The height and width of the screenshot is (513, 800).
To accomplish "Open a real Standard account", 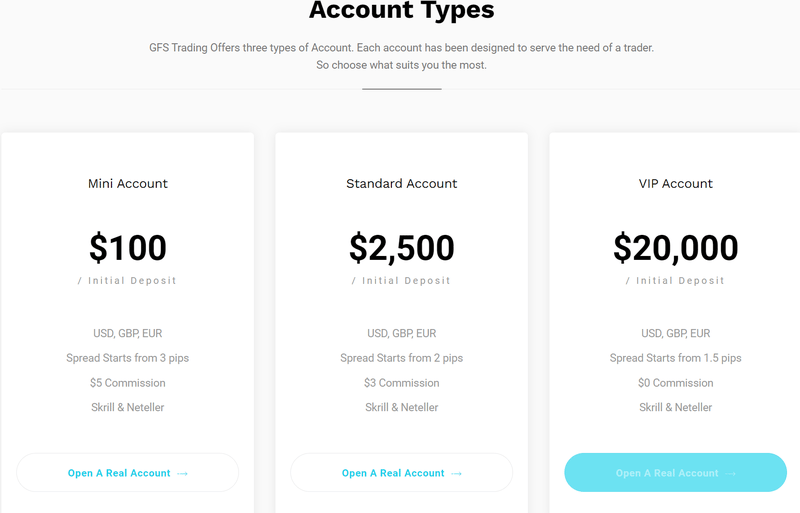I will [402, 473].
